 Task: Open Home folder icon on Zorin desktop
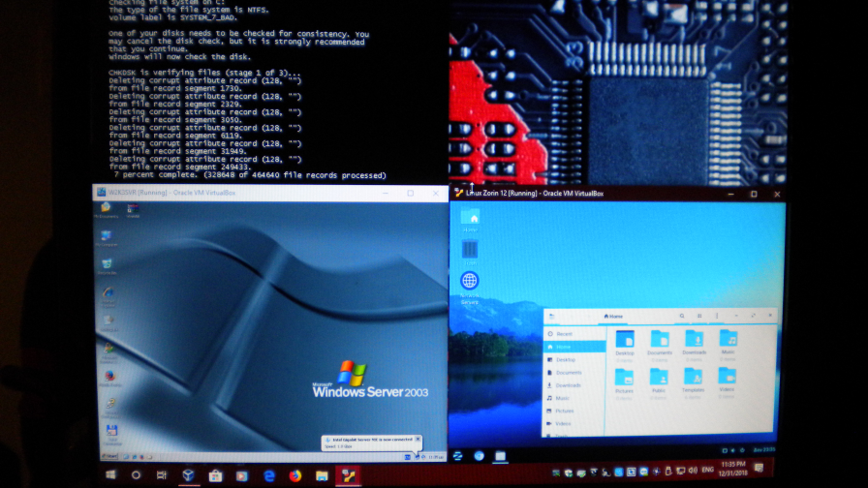click(470, 220)
